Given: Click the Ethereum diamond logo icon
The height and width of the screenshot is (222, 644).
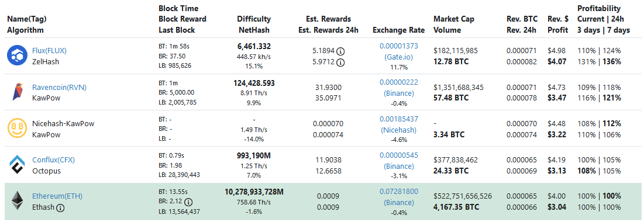Looking at the screenshot, I should pos(17,201).
